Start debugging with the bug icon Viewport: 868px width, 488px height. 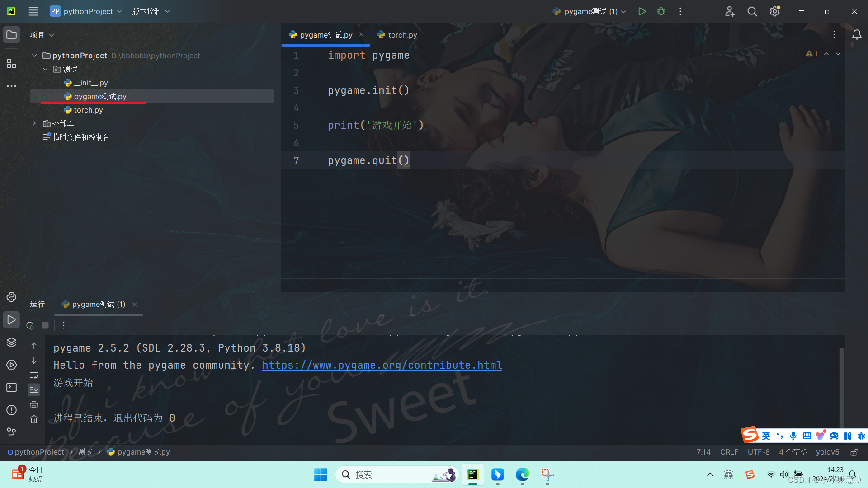pos(661,11)
